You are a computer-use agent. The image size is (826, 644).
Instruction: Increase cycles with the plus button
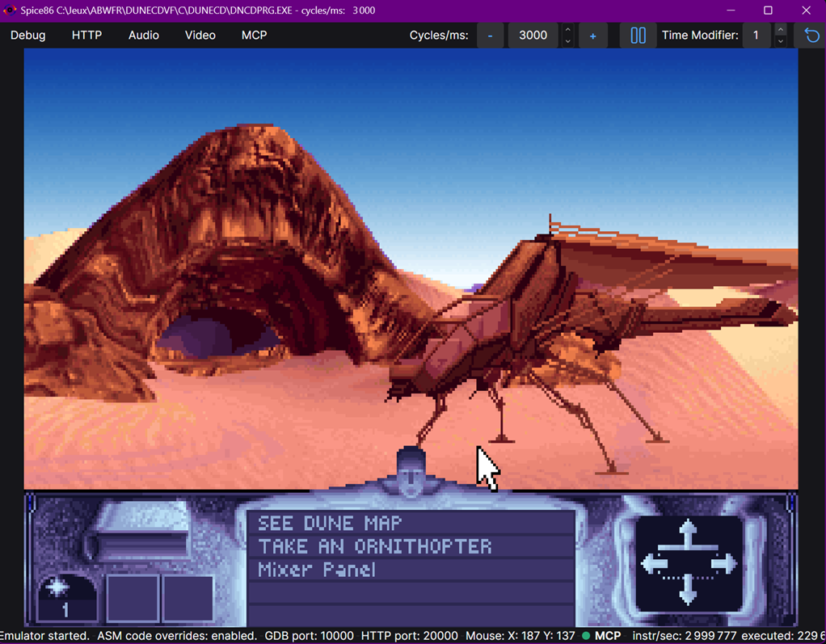point(592,36)
